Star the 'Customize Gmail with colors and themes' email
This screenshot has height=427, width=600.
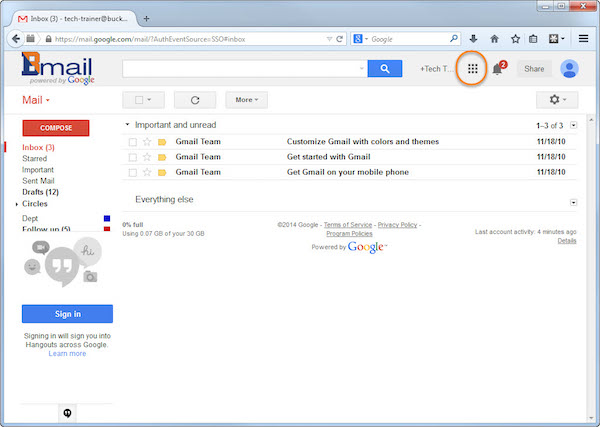(x=147, y=142)
